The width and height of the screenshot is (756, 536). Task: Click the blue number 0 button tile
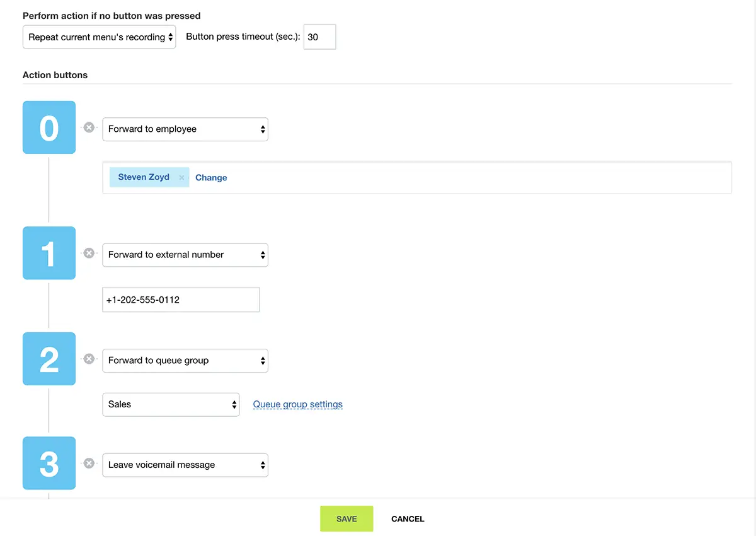click(x=49, y=127)
